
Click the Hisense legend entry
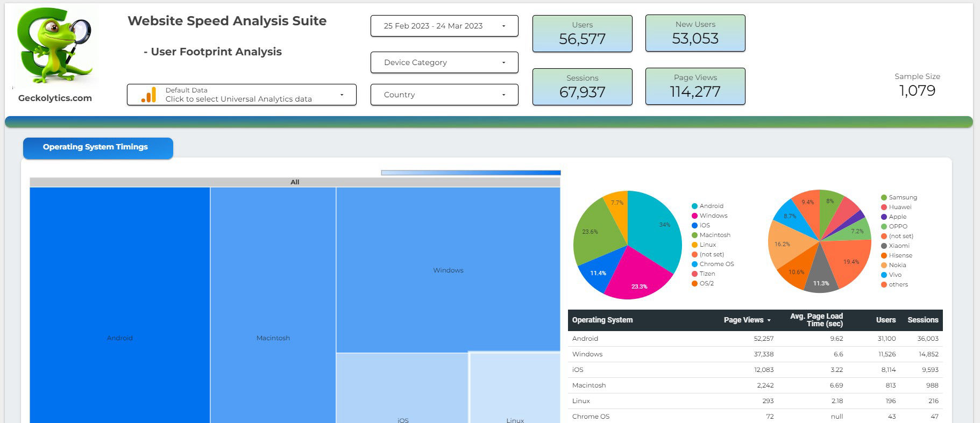(897, 255)
